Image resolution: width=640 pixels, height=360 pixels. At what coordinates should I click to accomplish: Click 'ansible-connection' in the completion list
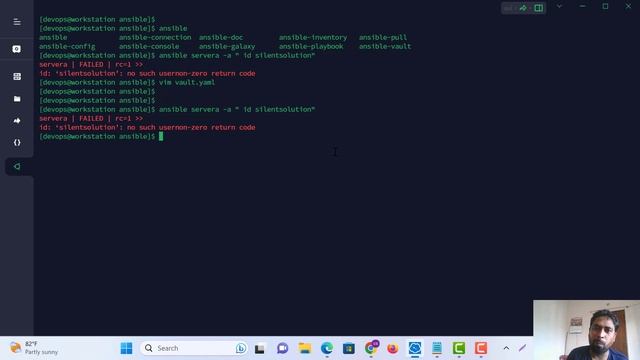pyautogui.click(x=155, y=38)
